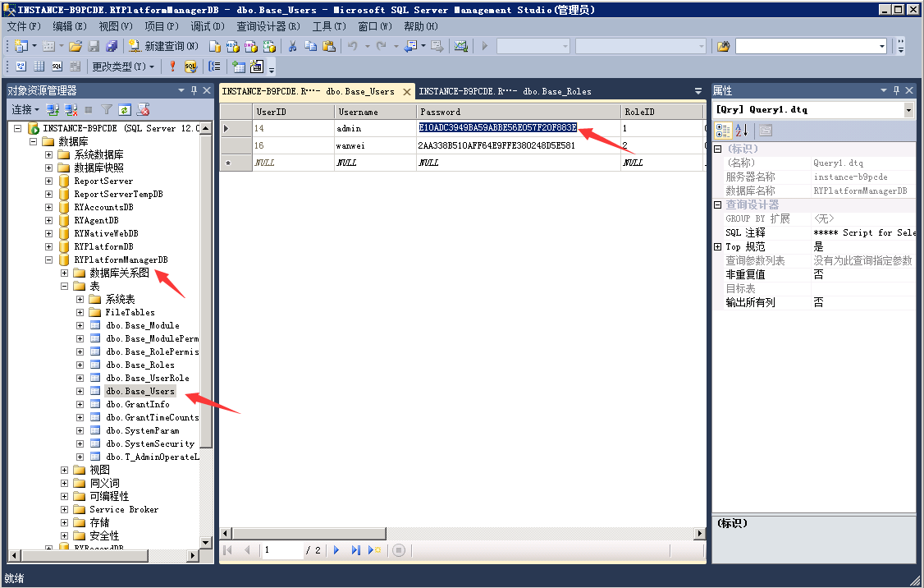924x588 pixels.
Task: Click the DMX query toolbar icon
Action: pos(251,46)
